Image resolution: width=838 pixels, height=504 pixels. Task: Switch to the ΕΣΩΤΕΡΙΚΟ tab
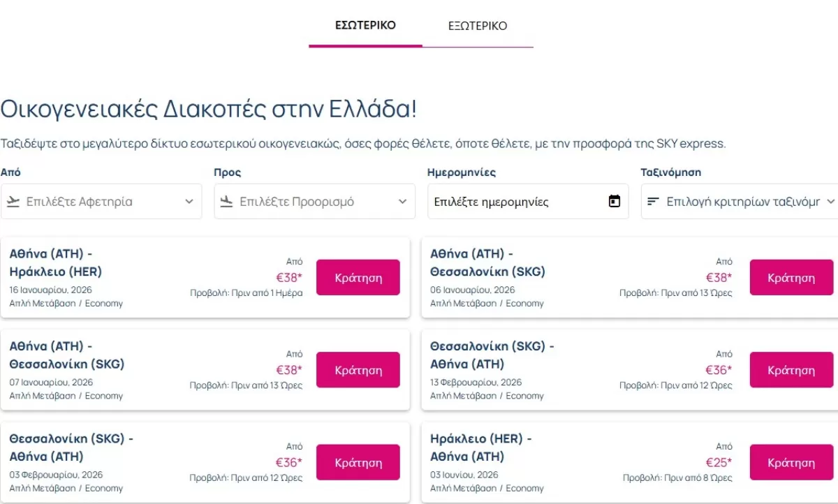(365, 26)
